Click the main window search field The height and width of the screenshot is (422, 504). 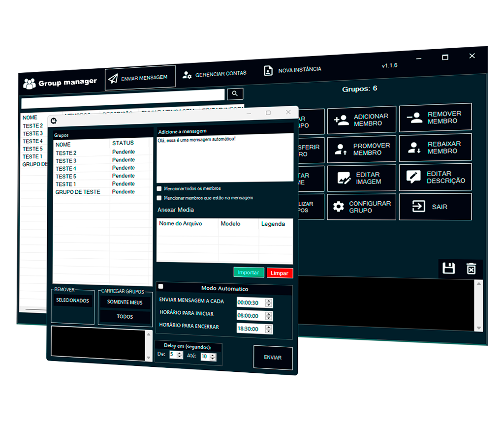(x=123, y=98)
